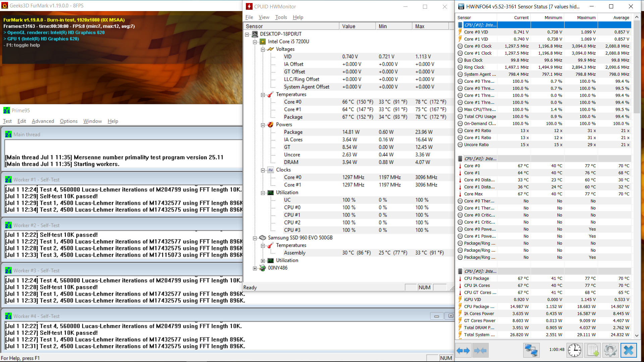This screenshot has width=644, height=362.
Task: Open the Advanced menu in Prime95
Action: 43,121
